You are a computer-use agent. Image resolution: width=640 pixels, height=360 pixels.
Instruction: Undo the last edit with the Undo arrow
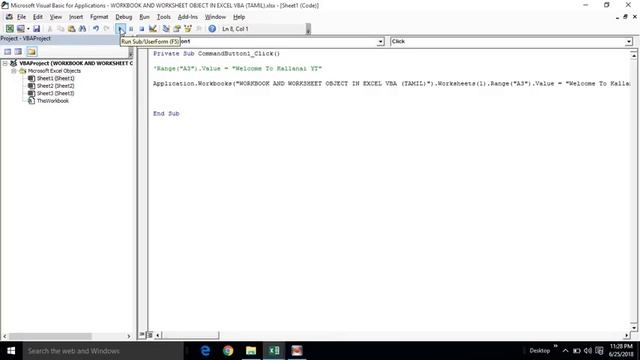point(96,29)
